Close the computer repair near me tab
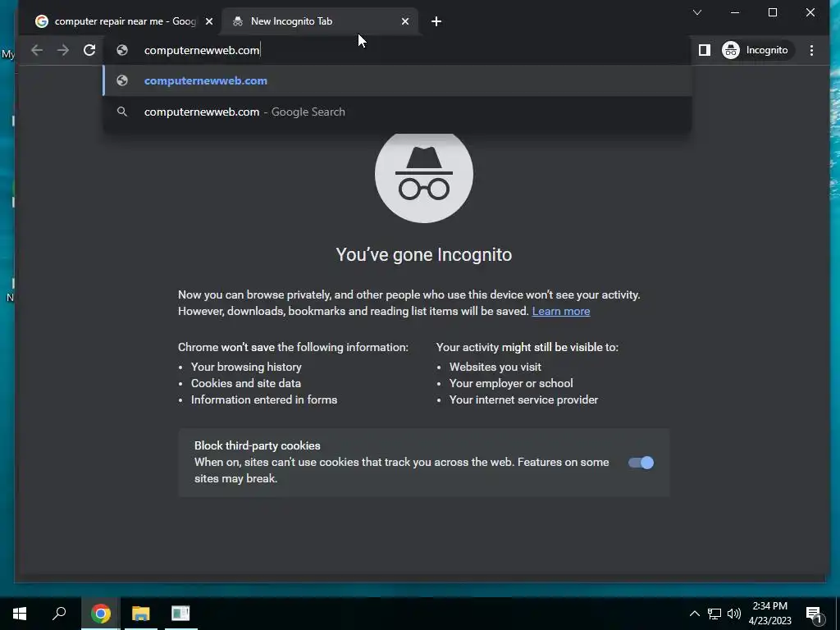The image size is (840, 630). (x=209, y=21)
